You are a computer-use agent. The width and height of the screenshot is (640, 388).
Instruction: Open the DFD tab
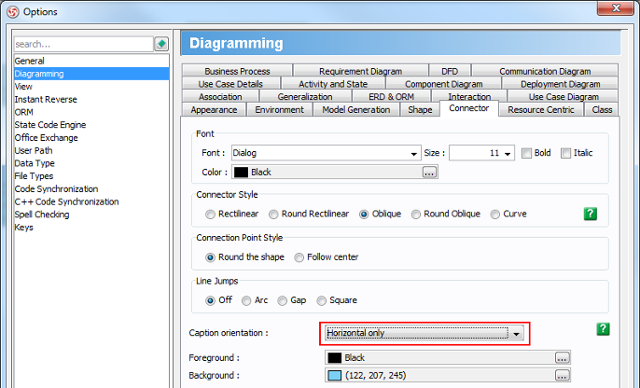449,71
